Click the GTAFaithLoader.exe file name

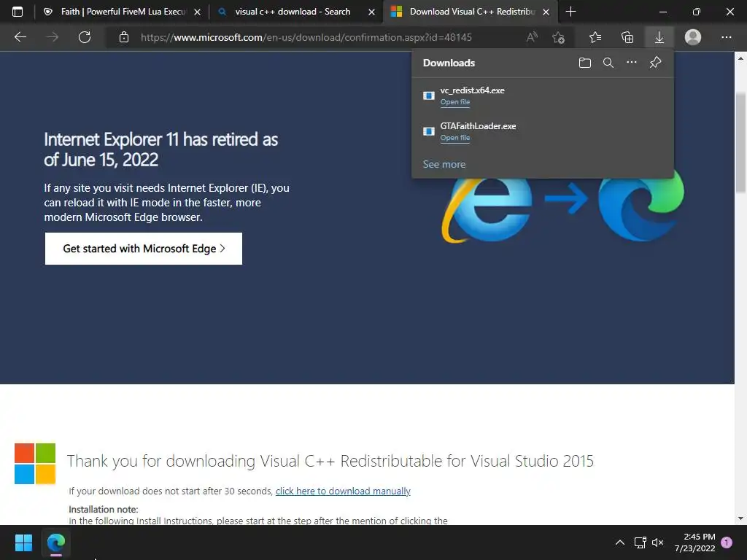coord(478,126)
